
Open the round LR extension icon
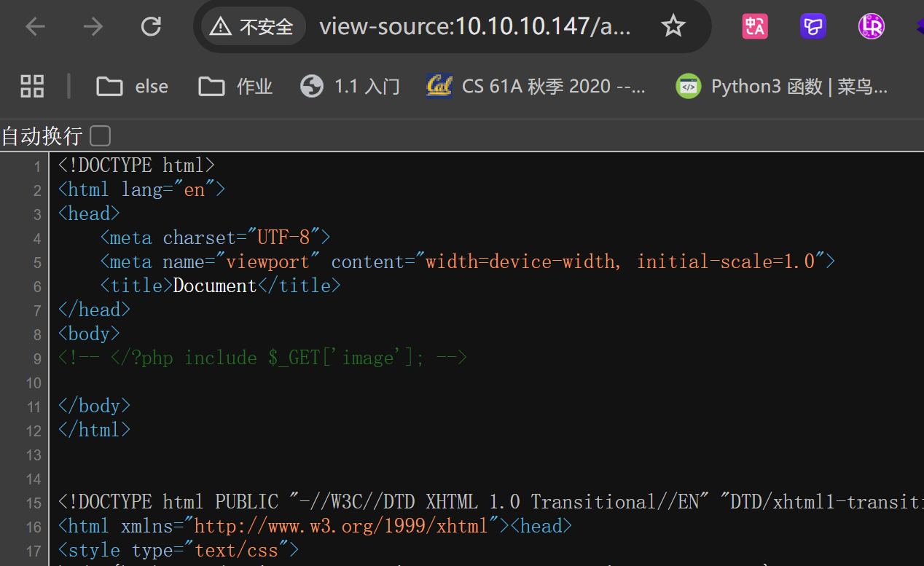click(871, 27)
